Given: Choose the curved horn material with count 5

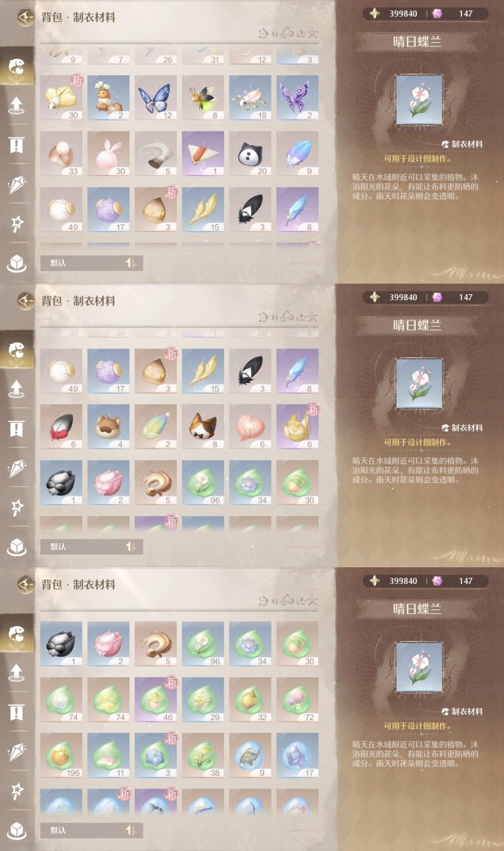Looking at the screenshot, I should tap(156, 153).
